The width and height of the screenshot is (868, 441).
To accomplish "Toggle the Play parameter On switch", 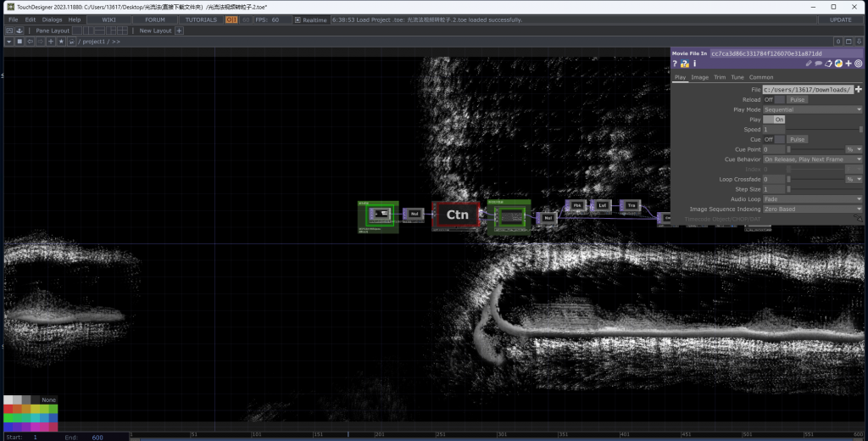I will 778,120.
